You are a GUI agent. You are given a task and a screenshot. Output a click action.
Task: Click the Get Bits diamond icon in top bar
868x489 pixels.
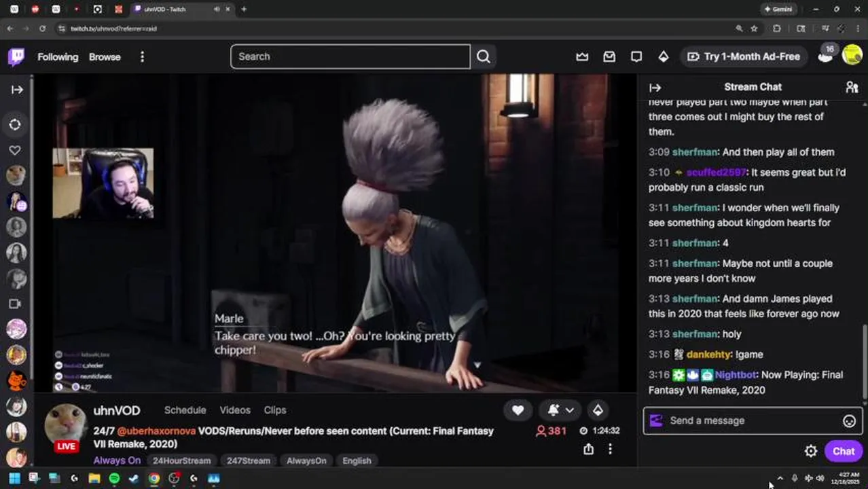[664, 56]
